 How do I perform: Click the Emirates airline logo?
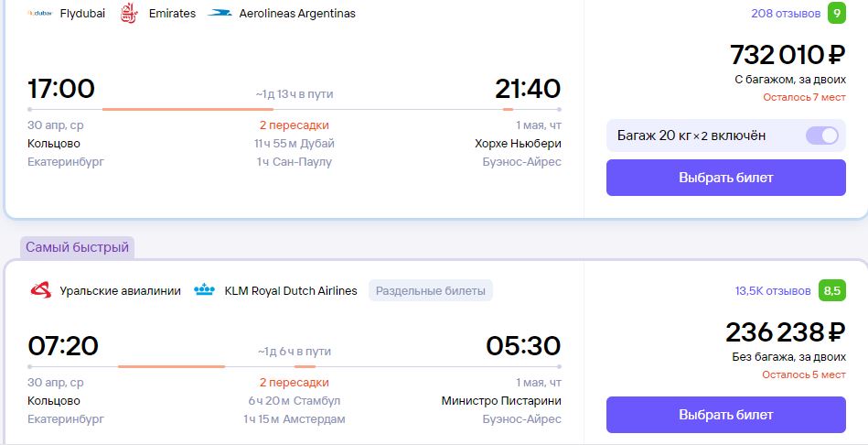click(x=129, y=14)
